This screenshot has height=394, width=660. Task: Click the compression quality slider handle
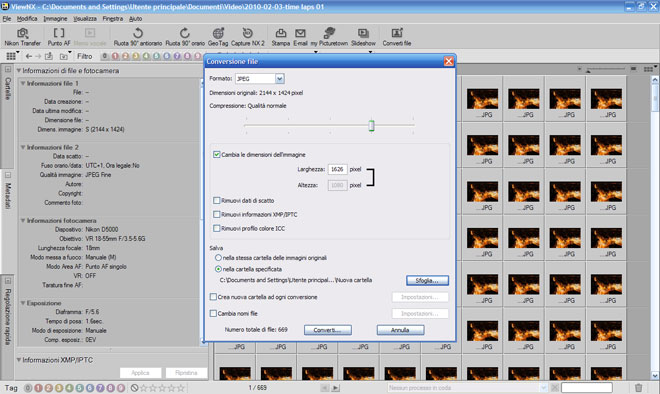pyautogui.click(x=371, y=125)
